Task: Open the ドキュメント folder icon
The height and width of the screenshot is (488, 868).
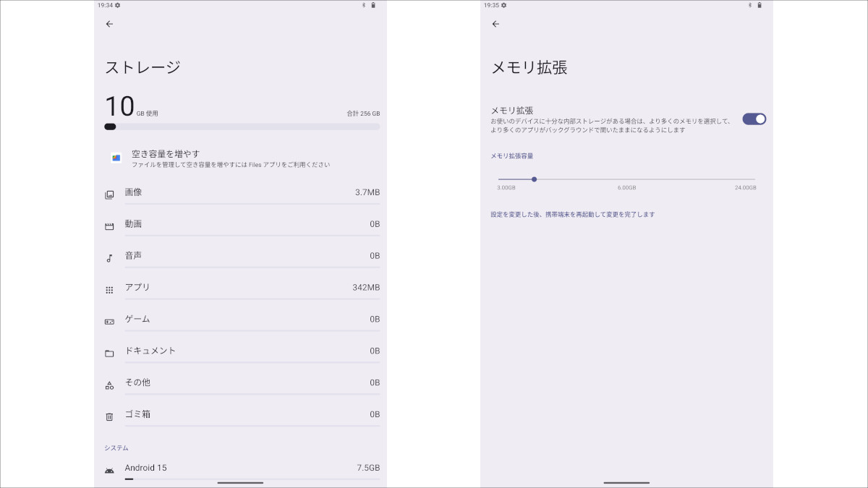Action: click(x=109, y=351)
